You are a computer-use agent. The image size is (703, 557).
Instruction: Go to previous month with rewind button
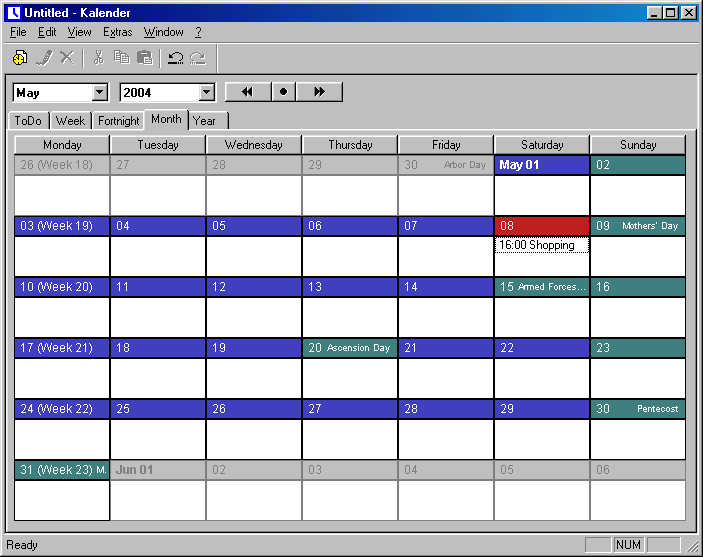coord(247,92)
